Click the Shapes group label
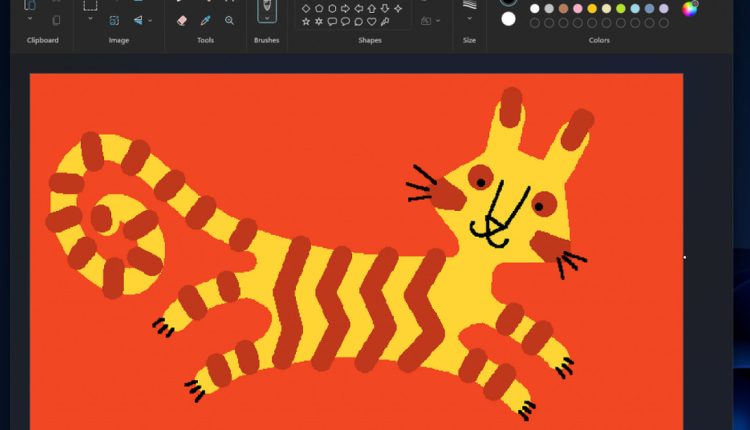 point(370,40)
